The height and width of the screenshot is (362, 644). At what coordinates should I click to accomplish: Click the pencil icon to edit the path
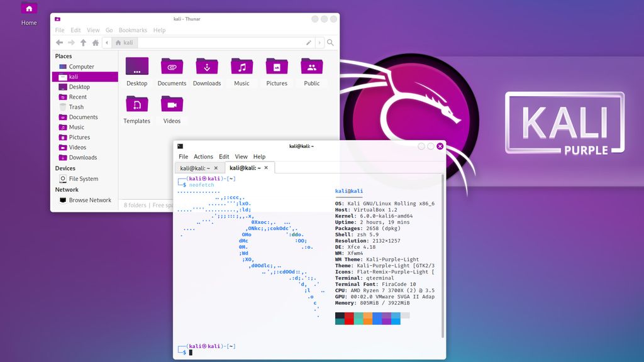pyautogui.click(x=308, y=43)
